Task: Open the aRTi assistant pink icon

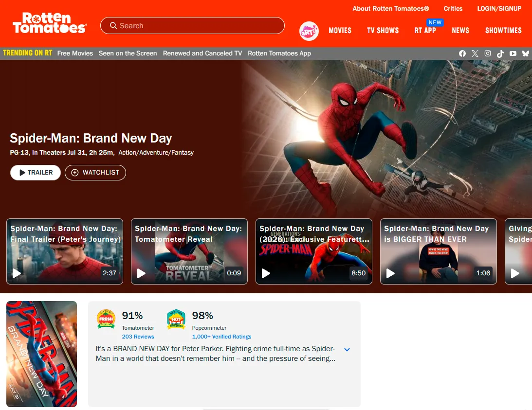Action: coord(309,31)
